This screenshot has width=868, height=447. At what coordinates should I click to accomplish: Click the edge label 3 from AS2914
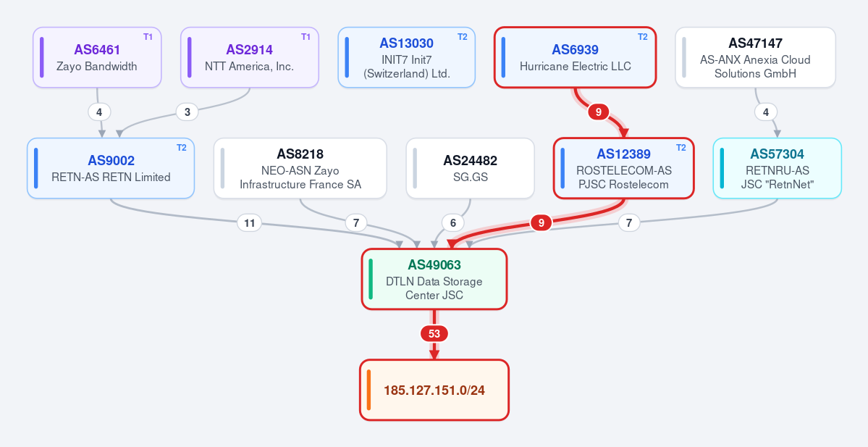[187, 112]
